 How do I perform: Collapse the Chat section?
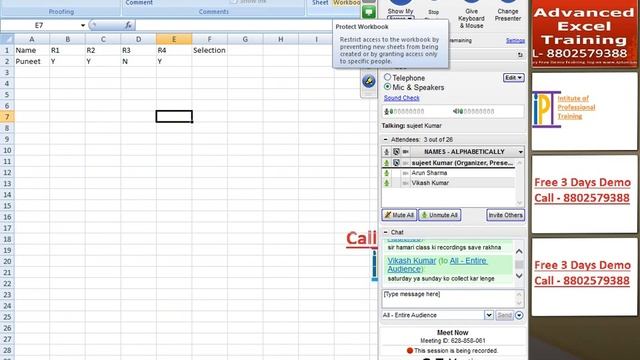pos(386,232)
